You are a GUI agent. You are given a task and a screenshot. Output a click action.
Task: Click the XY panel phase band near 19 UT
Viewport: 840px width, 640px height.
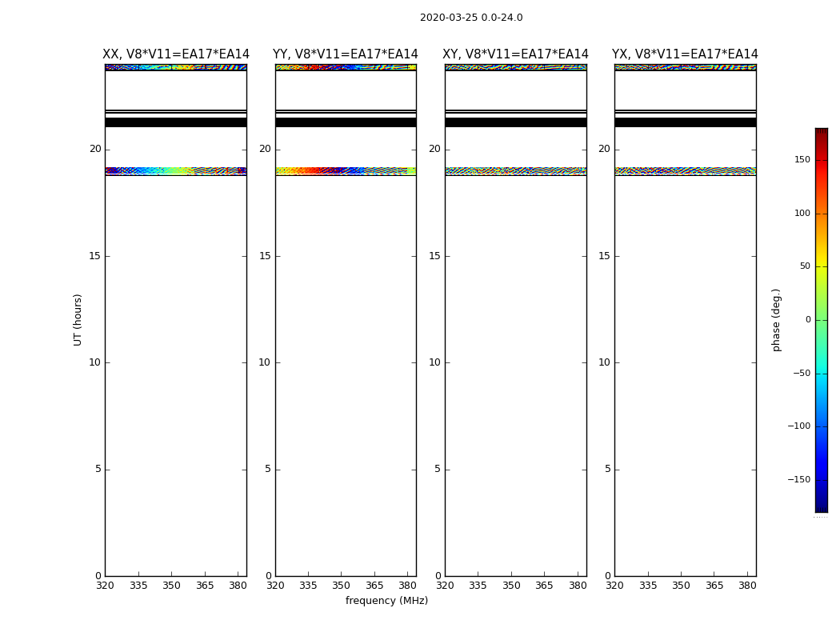[515, 171]
